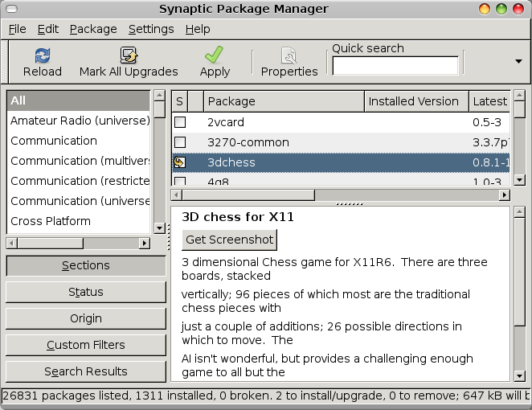Select the Communication (multiverse) section
Viewport: 532px width, 410px height.
coord(79,161)
